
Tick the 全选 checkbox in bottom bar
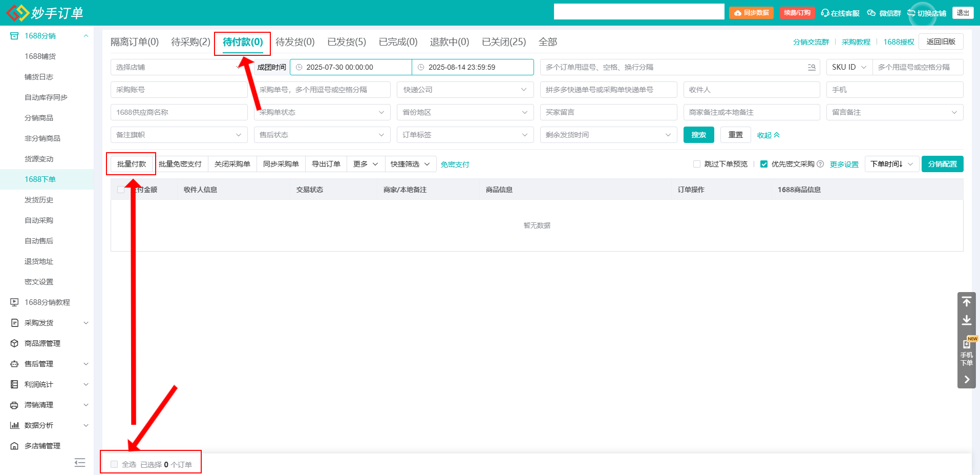point(114,464)
